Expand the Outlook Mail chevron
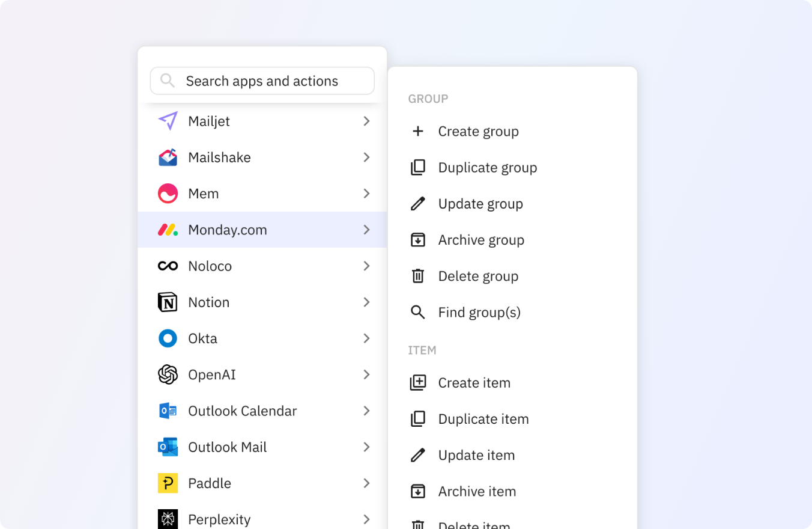This screenshot has width=812, height=529. coord(366,447)
